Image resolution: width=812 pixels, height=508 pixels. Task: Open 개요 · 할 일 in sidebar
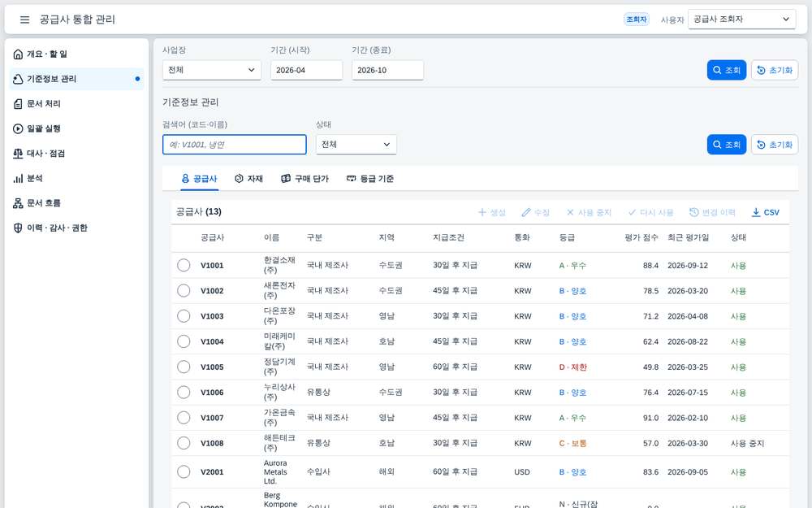coord(76,54)
